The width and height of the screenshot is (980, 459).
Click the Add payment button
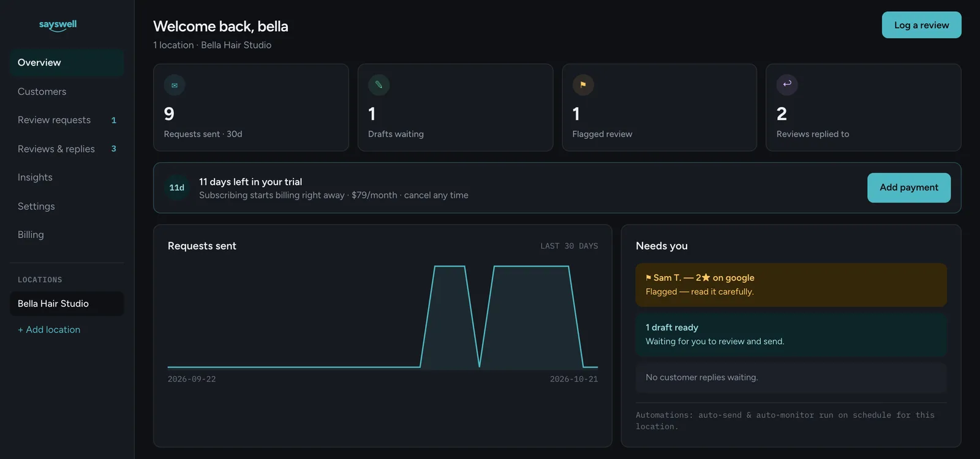point(909,187)
